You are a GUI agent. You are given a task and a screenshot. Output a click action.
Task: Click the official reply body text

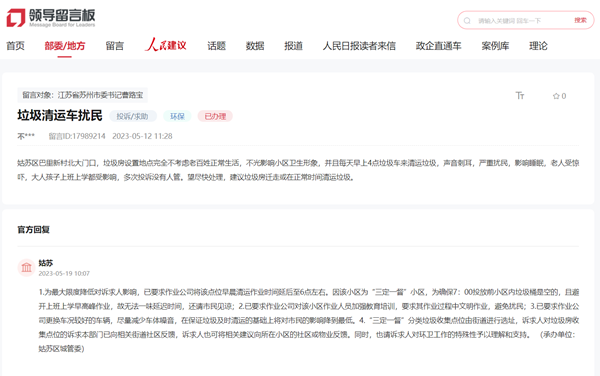coord(309,321)
